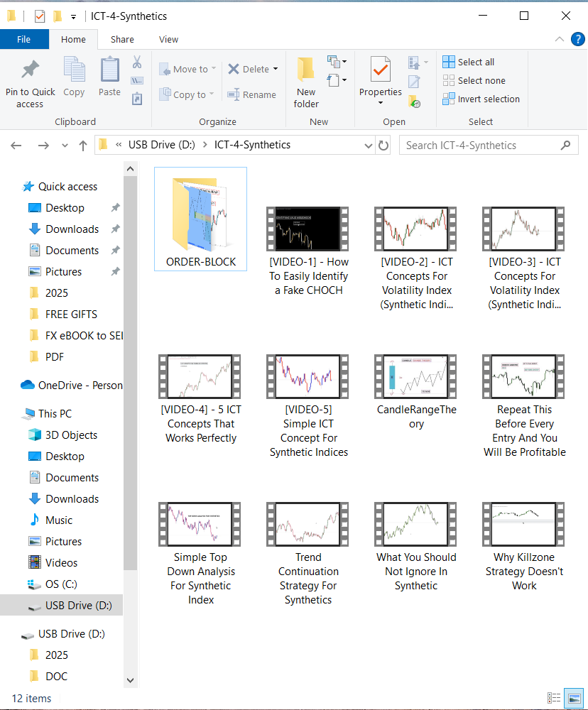Click the Pin to Quick access icon
The image size is (588, 710).
30,71
